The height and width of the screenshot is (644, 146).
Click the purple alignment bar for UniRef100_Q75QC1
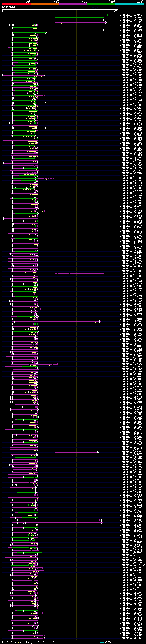[79, 274]
